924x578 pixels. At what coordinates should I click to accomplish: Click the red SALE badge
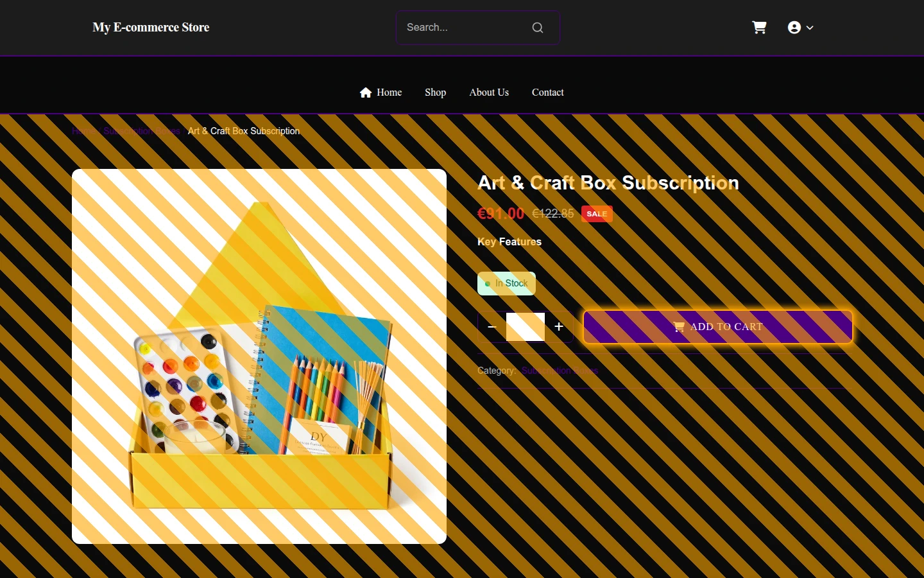pos(597,214)
